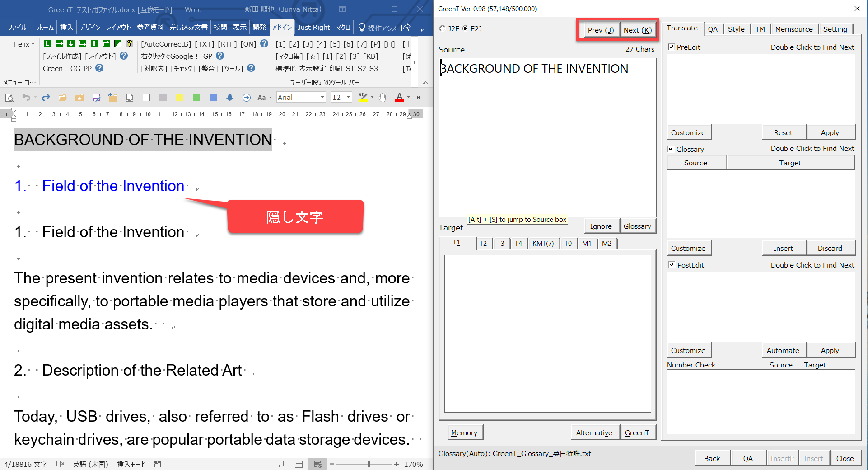Click the yellow color square in toolbar
This screenshot has height=470, width=868.
(x=179, y=98)
